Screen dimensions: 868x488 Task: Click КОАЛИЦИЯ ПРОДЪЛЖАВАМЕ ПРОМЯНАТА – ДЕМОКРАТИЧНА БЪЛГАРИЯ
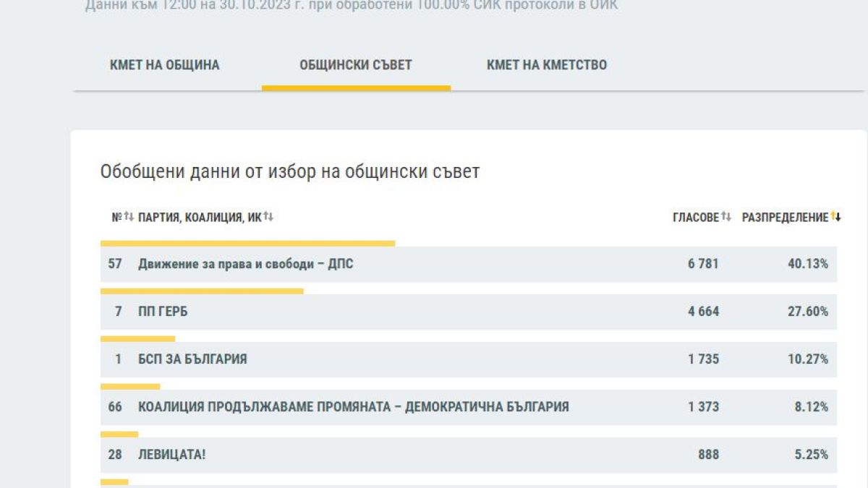[x=354, y=407]
